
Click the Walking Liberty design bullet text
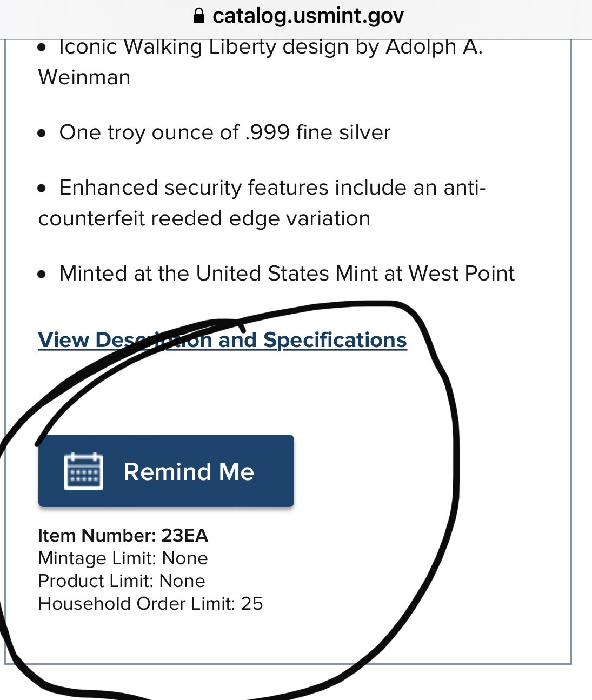(x=270, y=47)
